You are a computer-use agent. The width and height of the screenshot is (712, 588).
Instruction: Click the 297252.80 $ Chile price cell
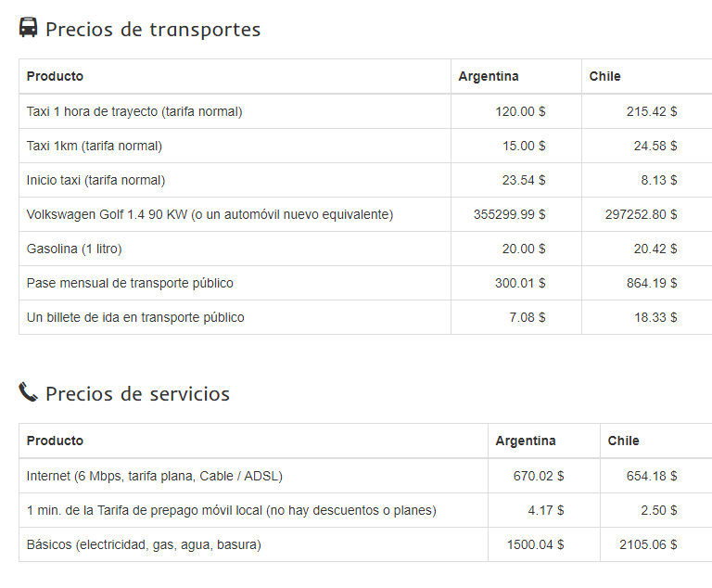[641, 214]
